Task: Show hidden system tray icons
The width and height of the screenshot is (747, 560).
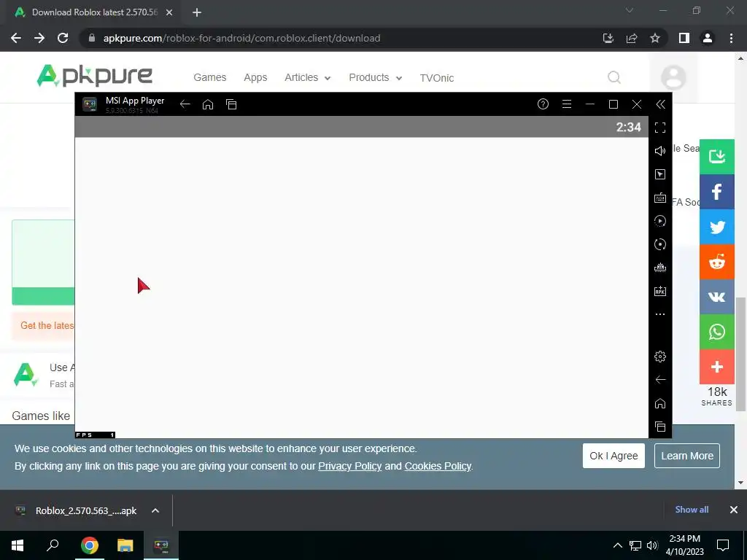Action: pyautogui.click(x=617, y=545)
